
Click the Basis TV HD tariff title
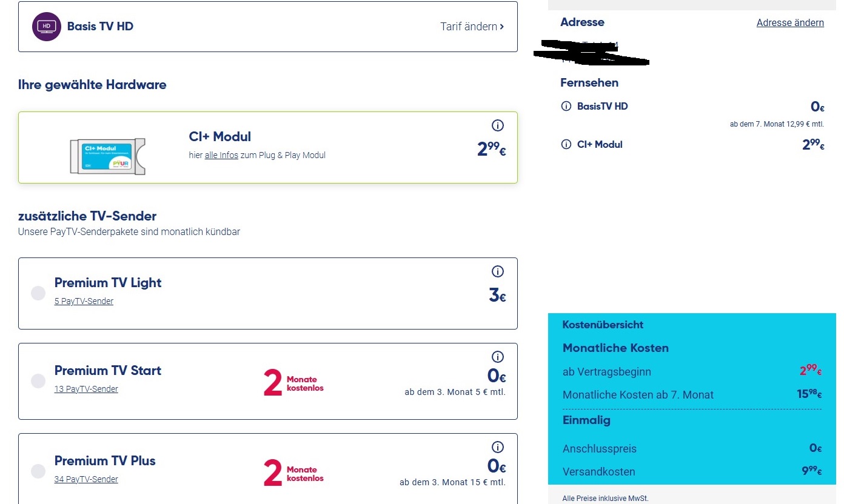[100, 27]
